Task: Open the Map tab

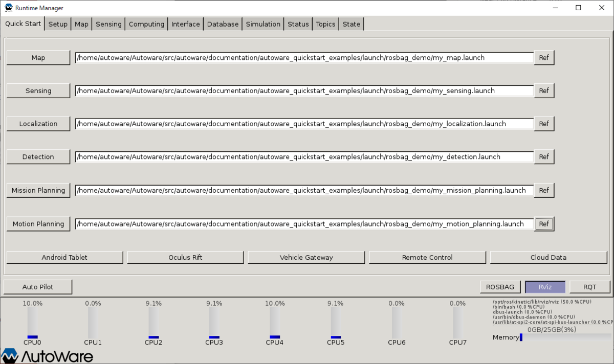Action: pos(81,24)
